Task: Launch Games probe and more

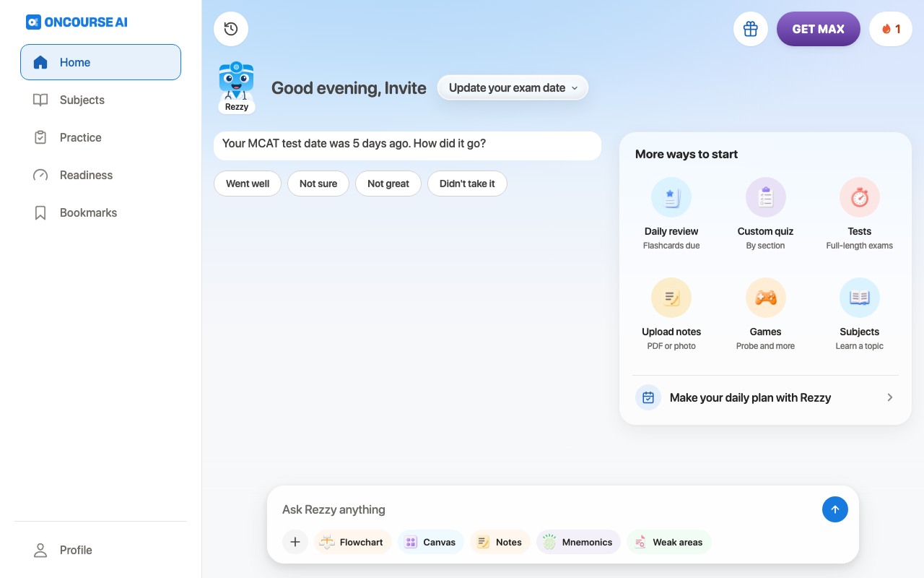Action: pyautogui.click(x=765, y=315)
